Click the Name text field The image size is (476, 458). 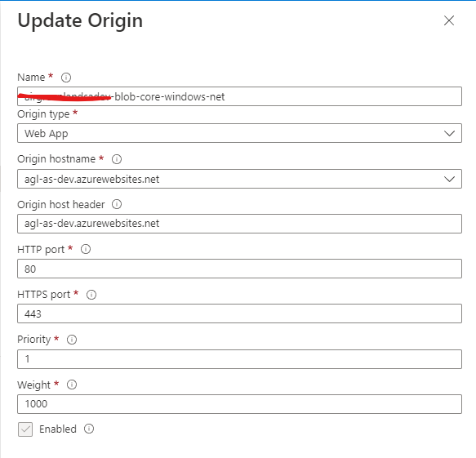[239, 96]
